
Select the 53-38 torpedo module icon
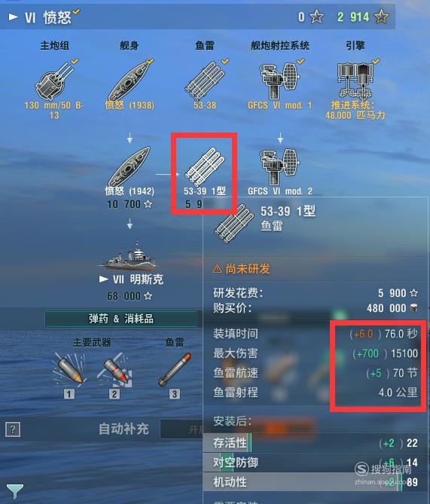pos(205,81)
